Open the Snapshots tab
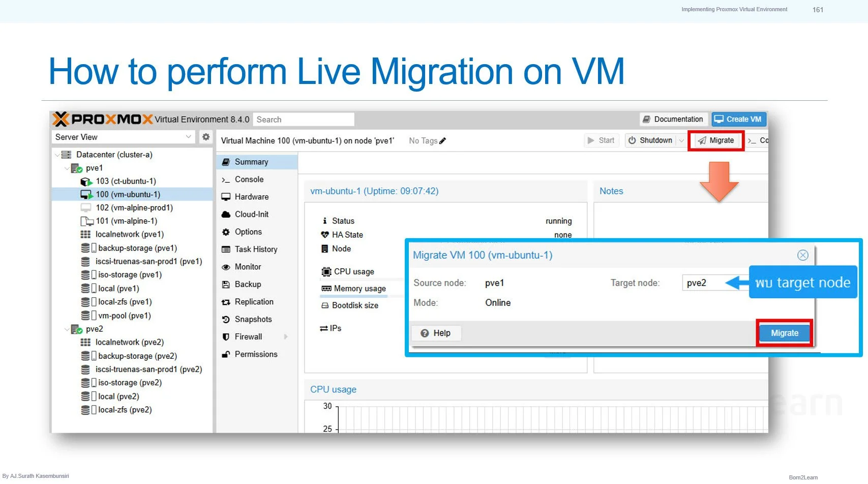The height and width of the screenshot is (484, 868). (x=257, y=319)
